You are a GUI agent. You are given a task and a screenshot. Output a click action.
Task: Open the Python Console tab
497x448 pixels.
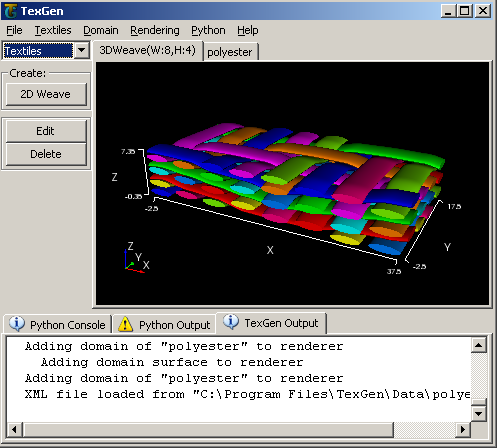click(57, 324)
